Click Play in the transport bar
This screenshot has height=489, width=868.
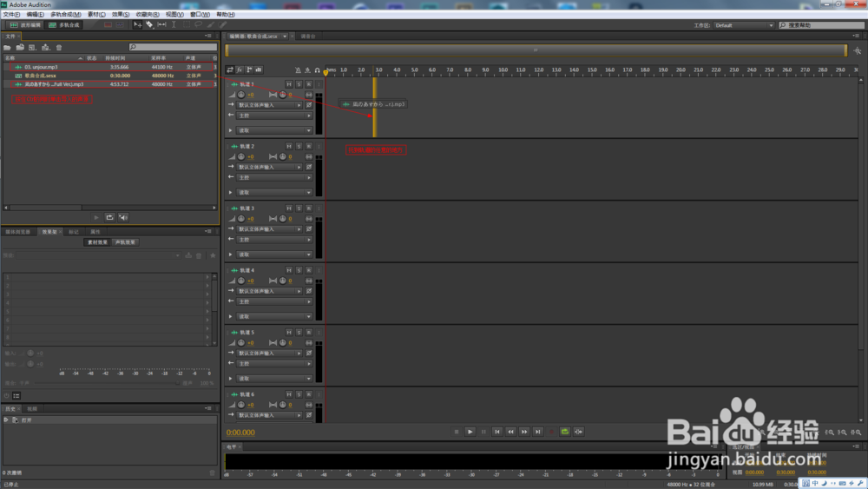(x=470, y=432)
